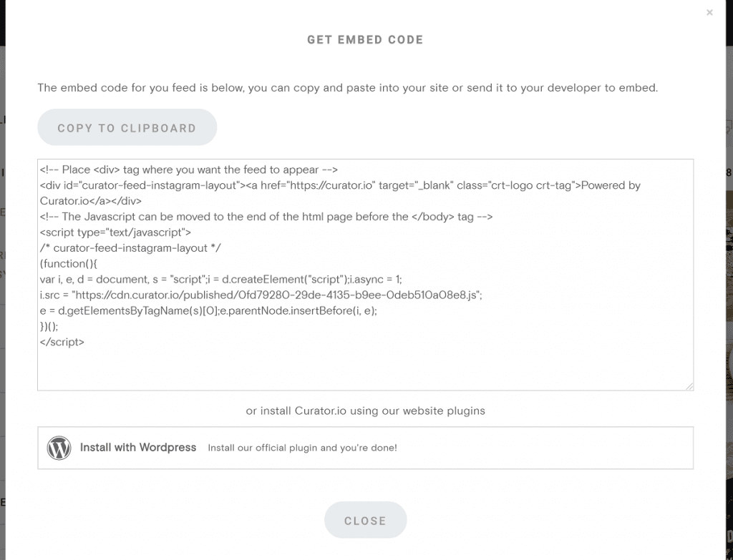733x560 pixels.
Task: Click the plugin description text beside Install with Wordpress
Action: [x=302, y=448]
